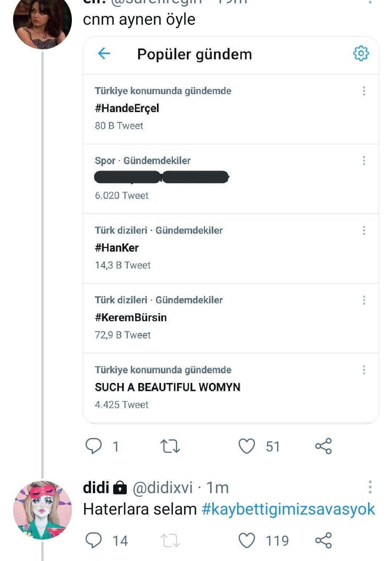Open the top tweet author's avatar

[42, 21]
